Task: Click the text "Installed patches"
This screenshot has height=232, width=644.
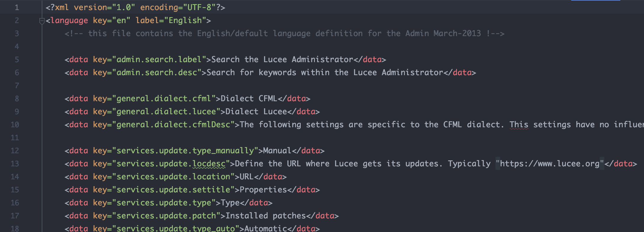Action: coord(265,216)
